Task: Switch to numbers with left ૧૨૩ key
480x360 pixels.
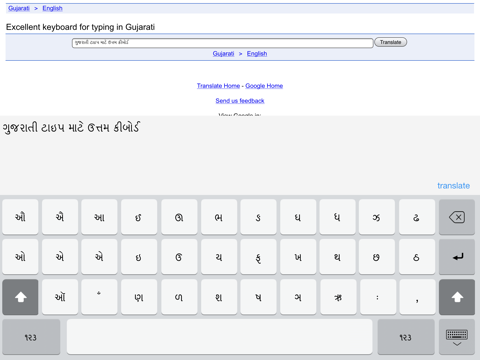Action: [x=31, y=337]
